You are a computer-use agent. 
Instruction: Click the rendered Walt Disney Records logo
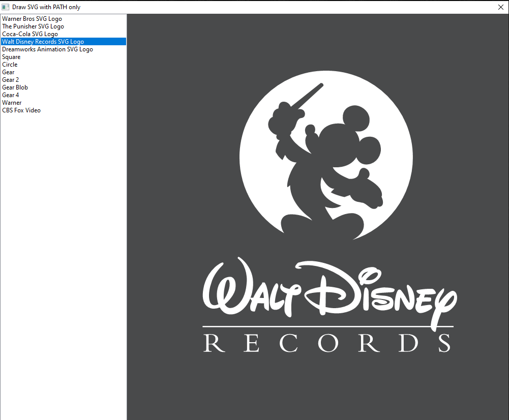(x=329, y=212)
